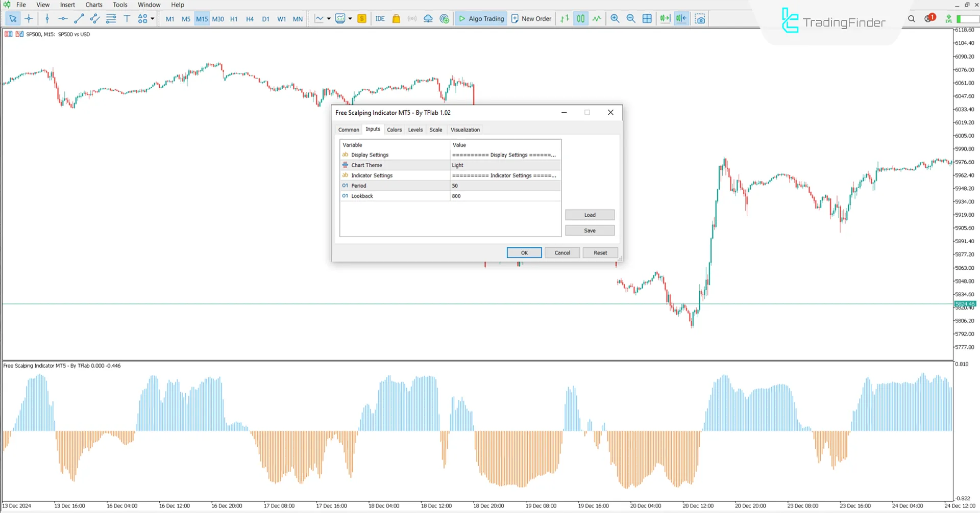Toggle automatic chart scrolling

click(665, 18)
